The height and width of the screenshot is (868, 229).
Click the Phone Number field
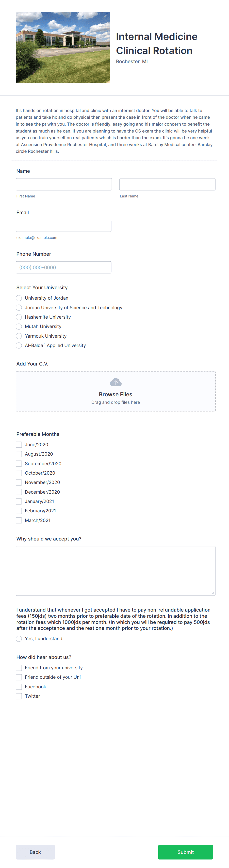click(x=64, y=267)
